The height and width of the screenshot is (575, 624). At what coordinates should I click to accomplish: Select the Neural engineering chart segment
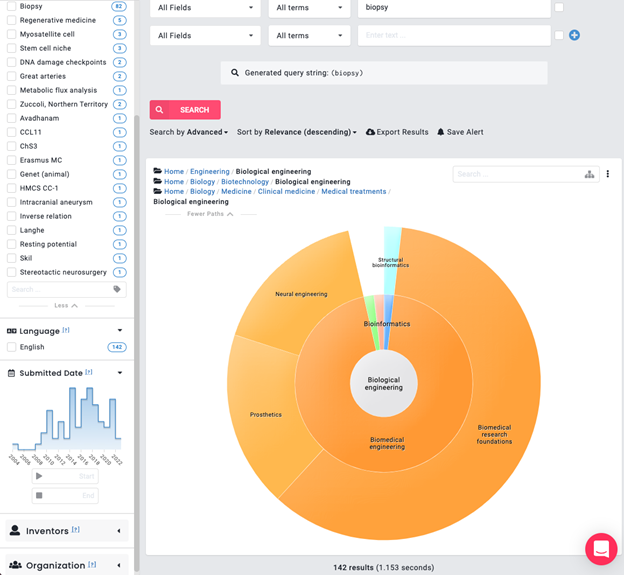pos(301,294)
